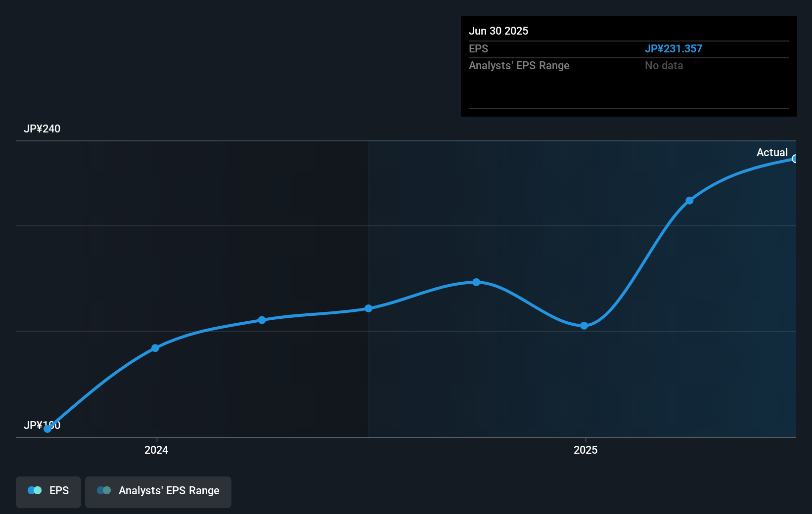The image size is (812, 514).
Task: Click the 2025 axis label
Action: click(x=586, y=450)
